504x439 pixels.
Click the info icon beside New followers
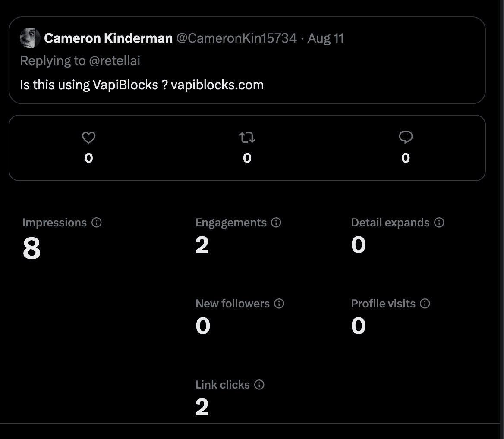pyautogui.click(x=279, y=304)
